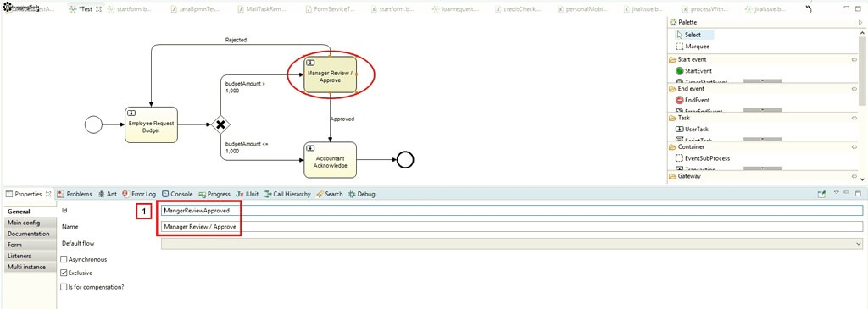Open the Problems view tab
The width and height of the screenshot is (868, 309).
click(75, 194)
